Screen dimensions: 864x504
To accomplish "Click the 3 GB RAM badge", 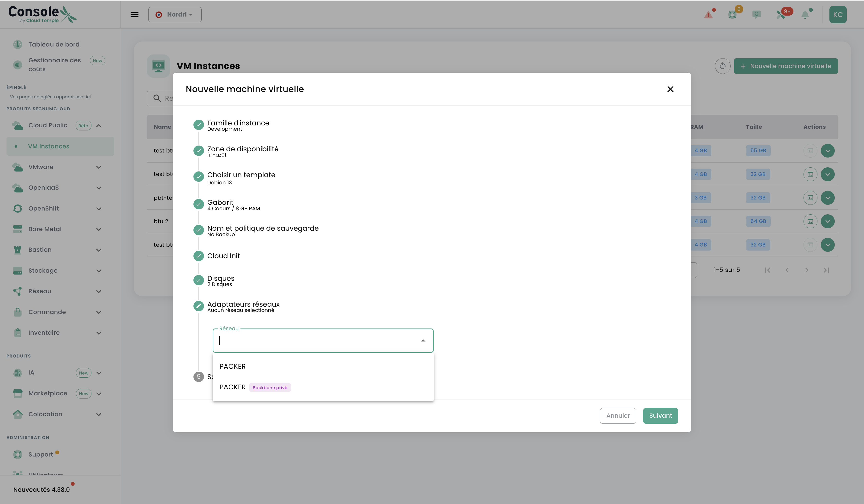I will [701, 198].
